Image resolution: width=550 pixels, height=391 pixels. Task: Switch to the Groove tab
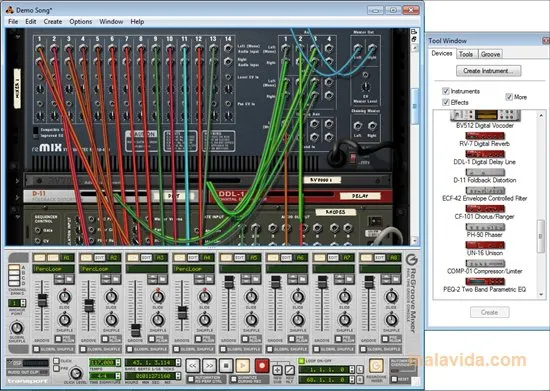490,54
